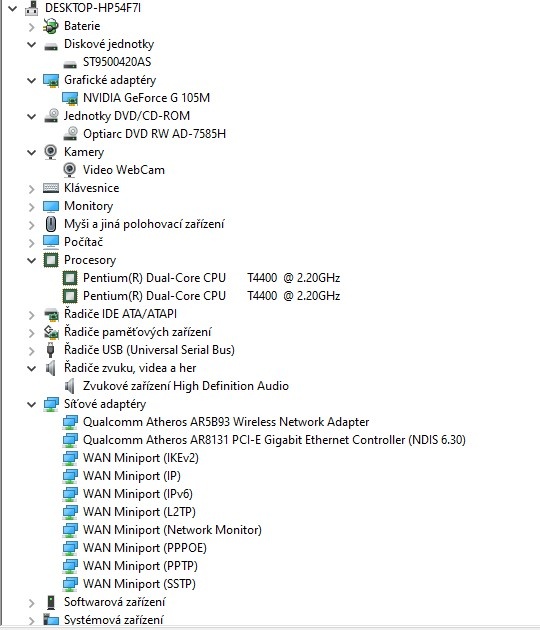Click the disc icon next to Optiarc DVD RW
This screenshot has height=630, width=540.
click(70, 134)
